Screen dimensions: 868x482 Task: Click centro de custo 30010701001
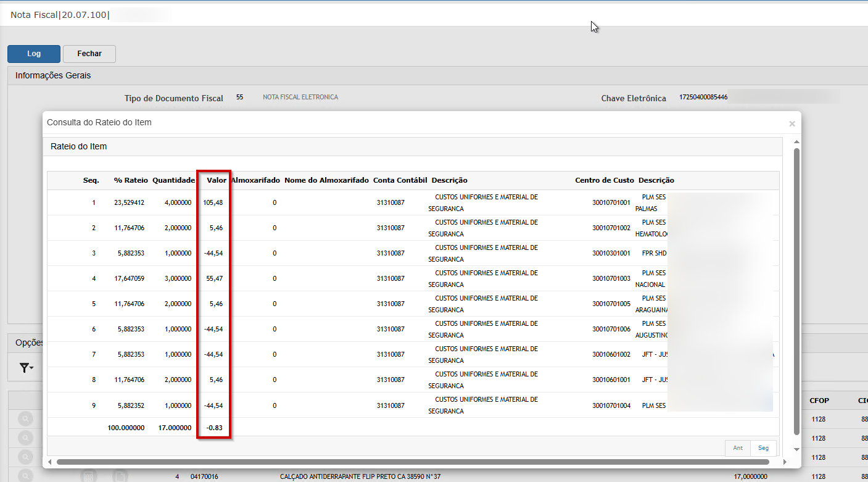click(611, 202)
